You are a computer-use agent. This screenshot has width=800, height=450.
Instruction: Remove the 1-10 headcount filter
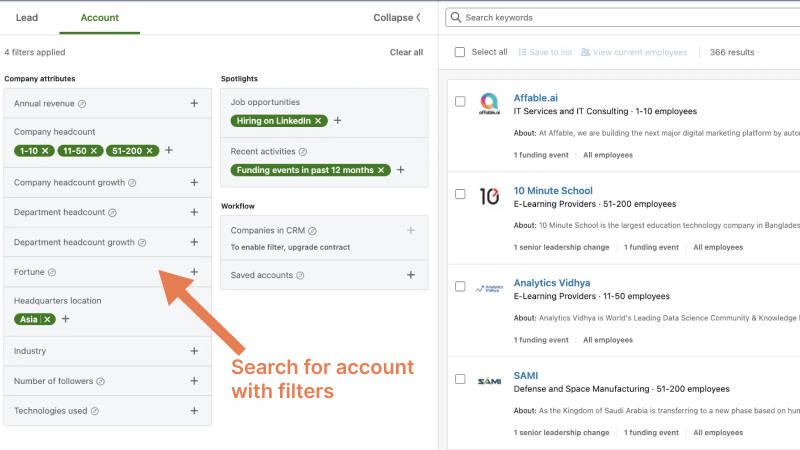(45, 151)
